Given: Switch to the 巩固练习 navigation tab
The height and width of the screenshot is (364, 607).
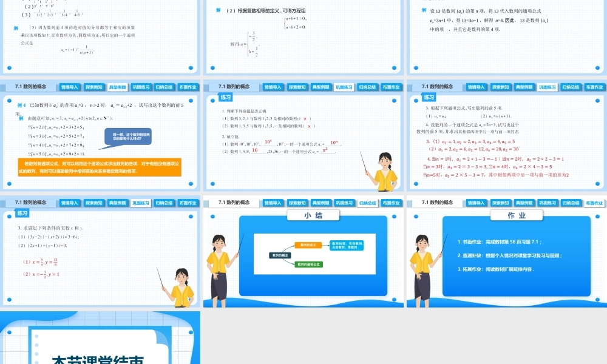Looking at the screenshot, I should pyautogui.click(x=141, y=87).
